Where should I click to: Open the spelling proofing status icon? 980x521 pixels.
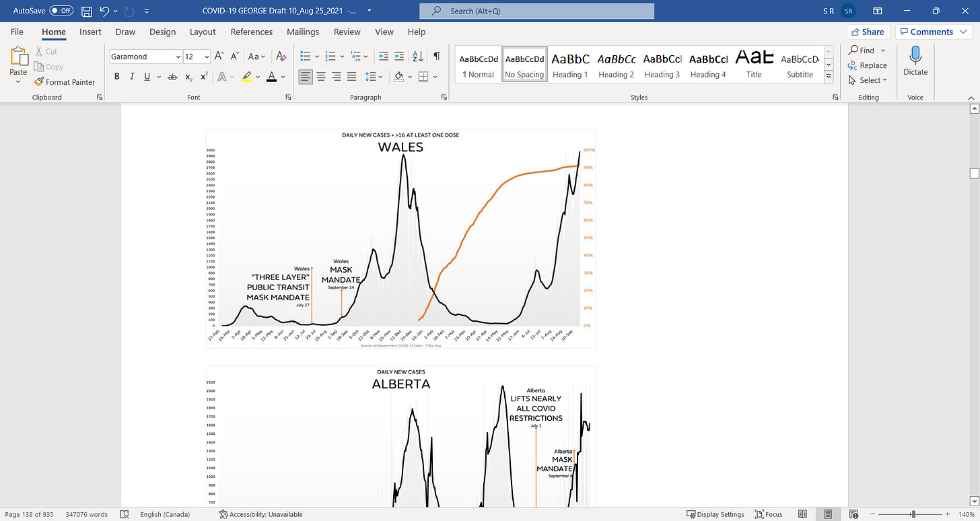[x=125, y=514]
